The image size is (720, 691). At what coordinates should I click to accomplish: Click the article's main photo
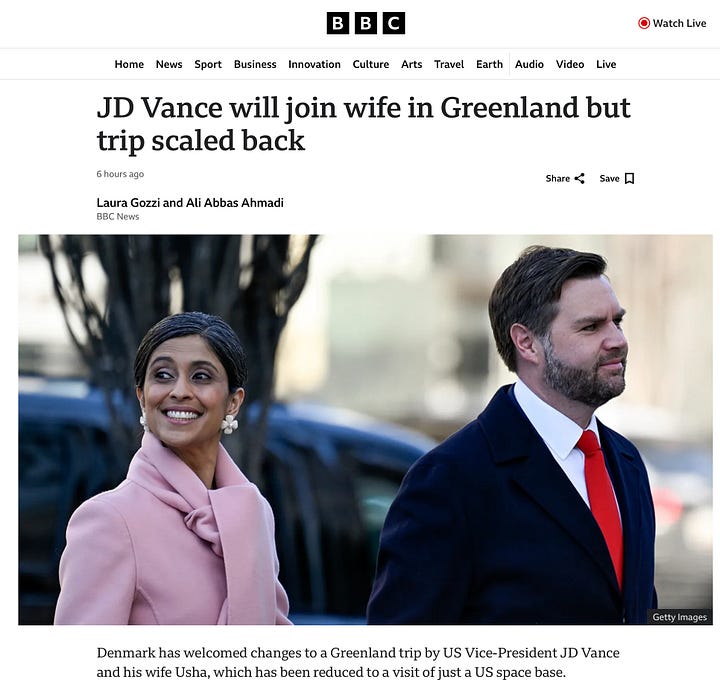(366, 430)
